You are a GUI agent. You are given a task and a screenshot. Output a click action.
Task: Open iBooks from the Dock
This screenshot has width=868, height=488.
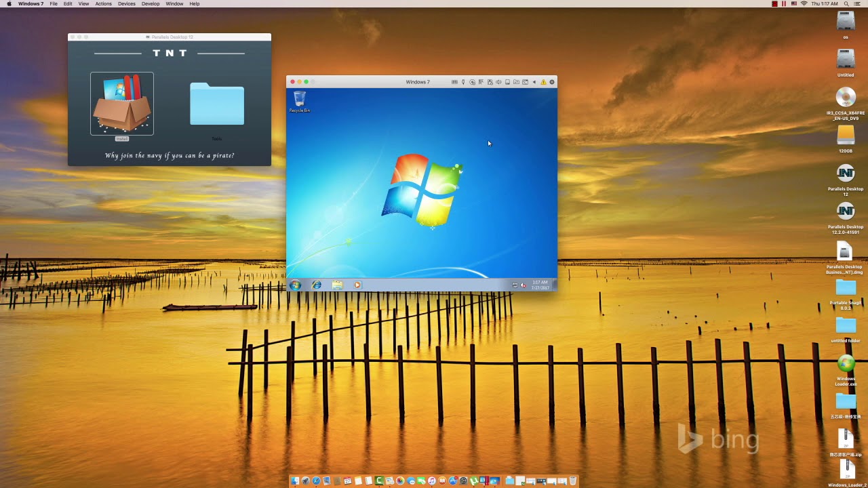coord(442,481)
